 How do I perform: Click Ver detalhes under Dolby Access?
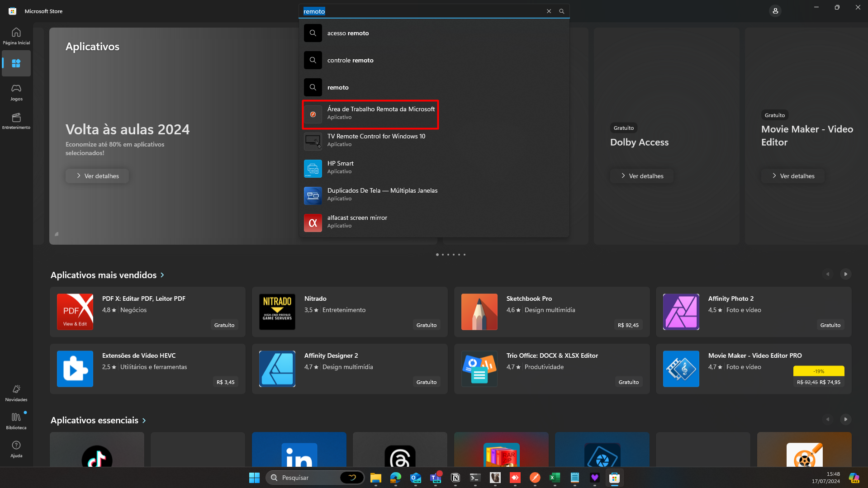pyautogui.click(x=642, y=176)
